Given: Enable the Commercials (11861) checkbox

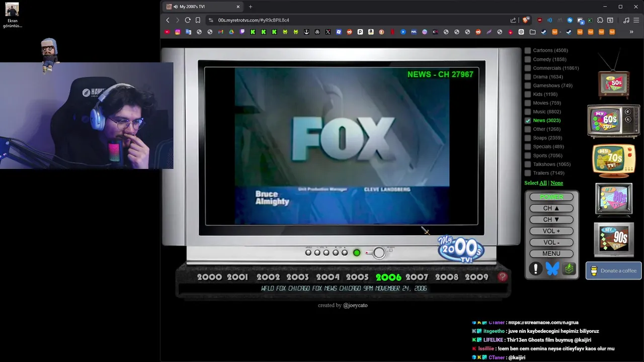Looking at the screenshot, I should point(528,68).
